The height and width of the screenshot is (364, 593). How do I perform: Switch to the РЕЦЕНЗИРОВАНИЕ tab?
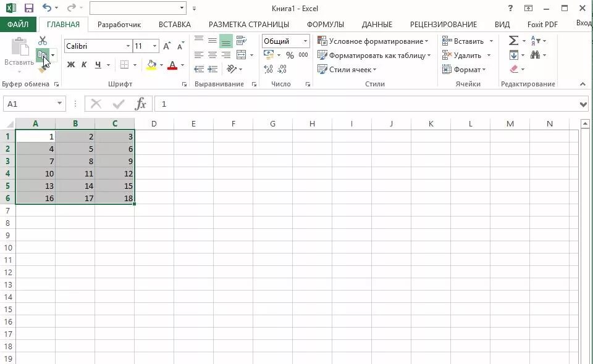444,25
